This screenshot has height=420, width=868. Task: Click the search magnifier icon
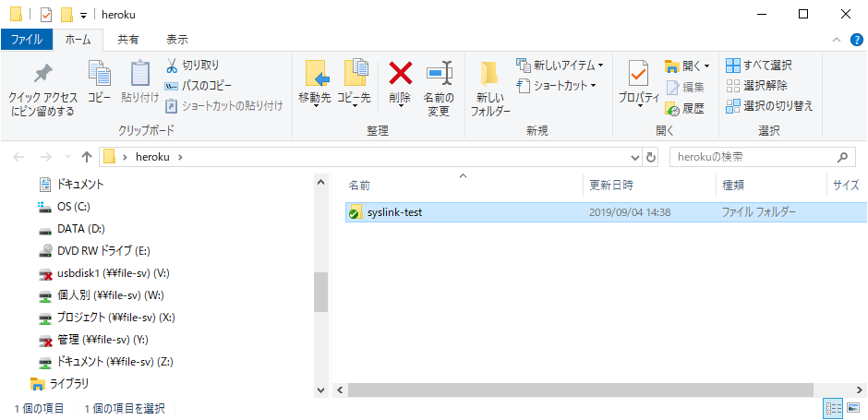coord(842,157)
